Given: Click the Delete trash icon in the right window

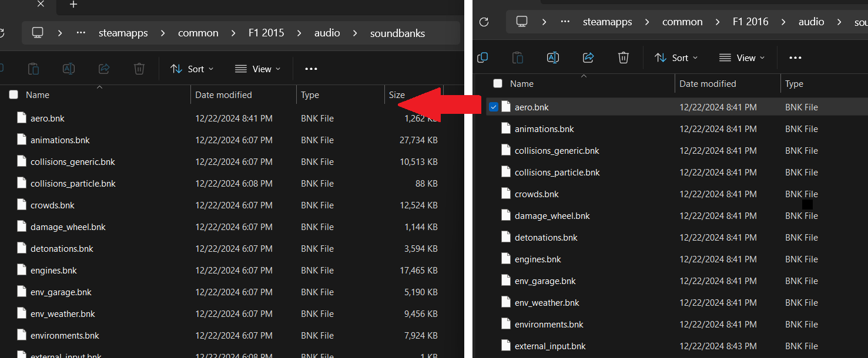Looking at the screenshot, I should tap(624, 58).
